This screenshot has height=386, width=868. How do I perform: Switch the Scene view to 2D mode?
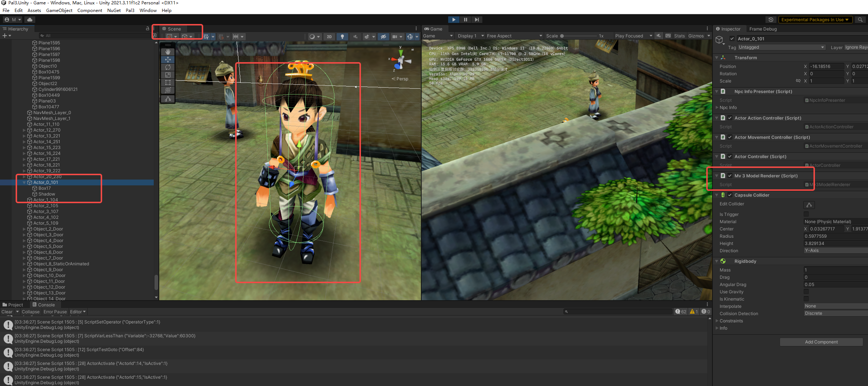click(329, 36)
